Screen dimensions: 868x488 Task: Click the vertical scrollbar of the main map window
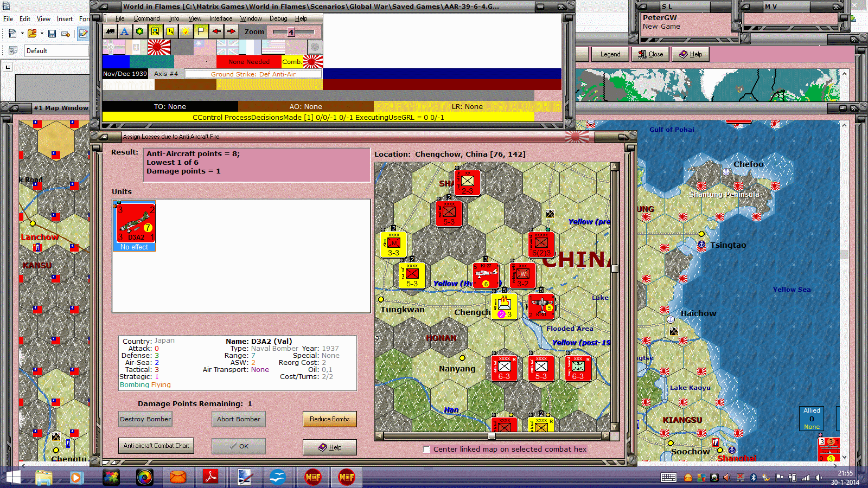[844, 291]
